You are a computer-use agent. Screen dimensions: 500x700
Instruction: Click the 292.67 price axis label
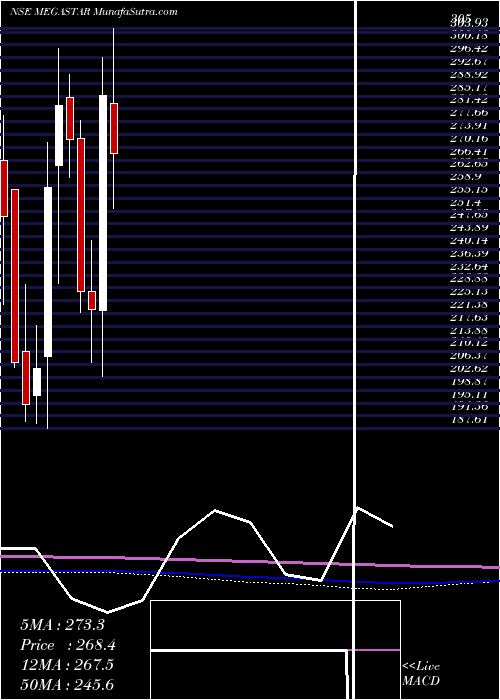(469, 62)
